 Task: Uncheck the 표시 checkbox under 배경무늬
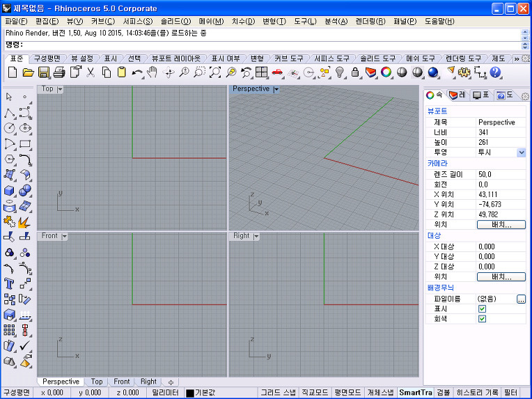tap(482, 308)
